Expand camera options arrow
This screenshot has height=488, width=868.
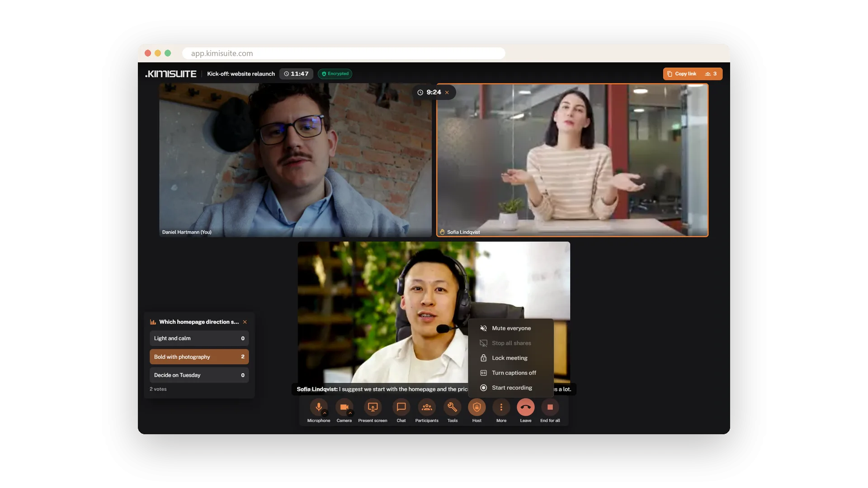pyautogui.click(x=350, y=413)
